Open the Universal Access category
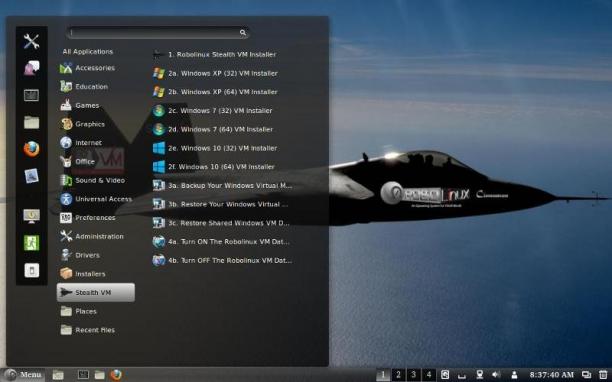This screenshot has width=612, height=382. 96,199
